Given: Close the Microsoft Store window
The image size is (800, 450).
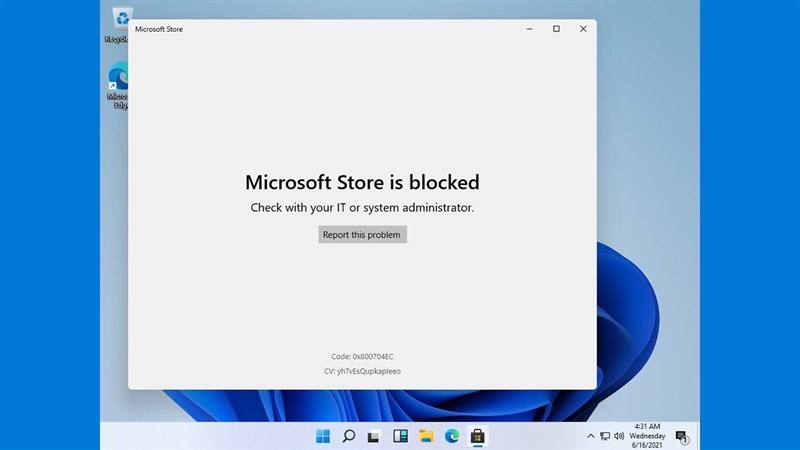Looking at the screenshot, I should [583, 29].
